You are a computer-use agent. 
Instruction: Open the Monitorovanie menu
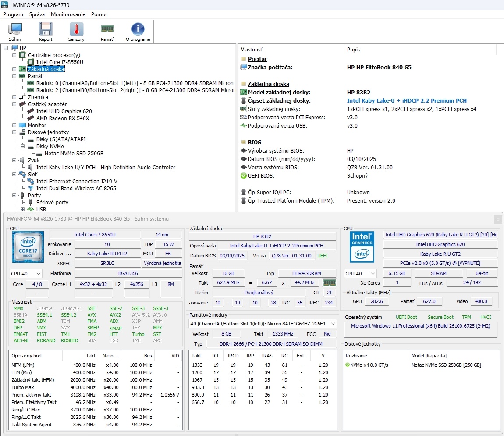point(67,14)
